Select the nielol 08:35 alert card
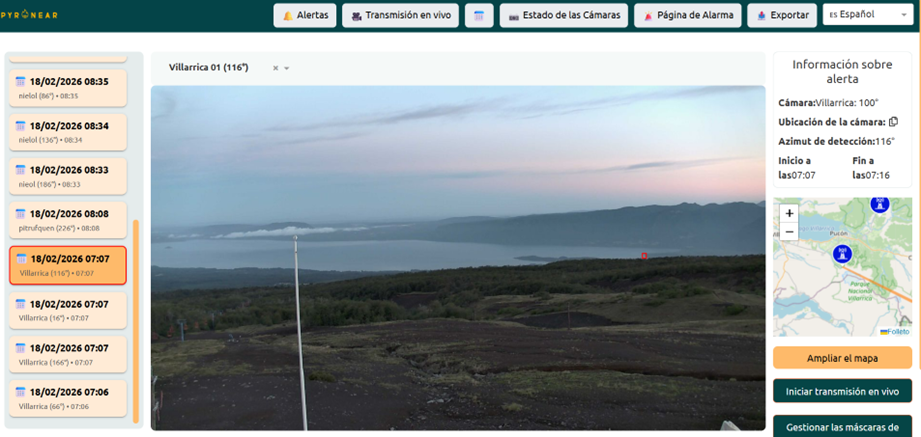921x437 pixels. point(68,87)
